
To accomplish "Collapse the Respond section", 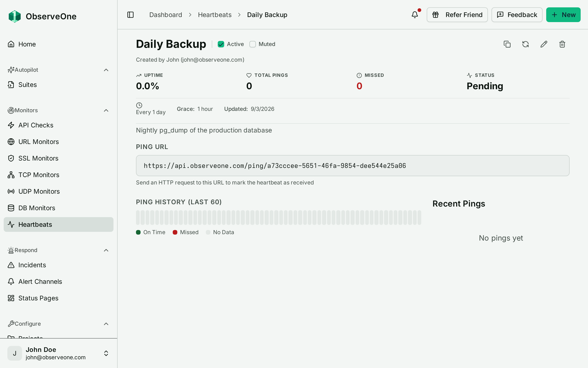I will 106,250.
